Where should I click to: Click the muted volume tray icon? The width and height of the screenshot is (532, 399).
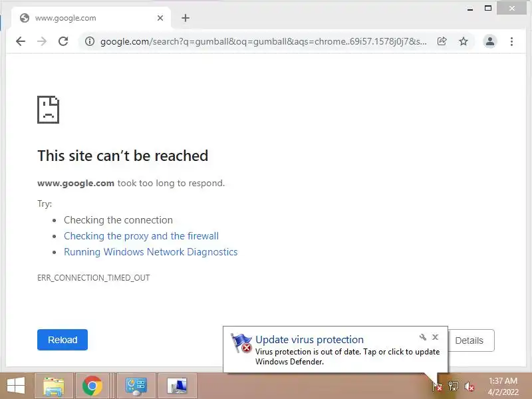coord(469,386)
